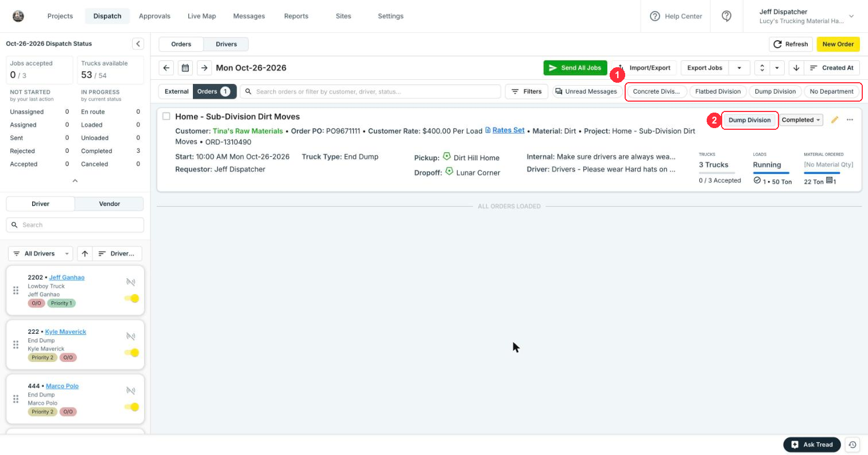Open the Live Map tab
This screenshot has width=868, height=455.
(x=201, y=16)
